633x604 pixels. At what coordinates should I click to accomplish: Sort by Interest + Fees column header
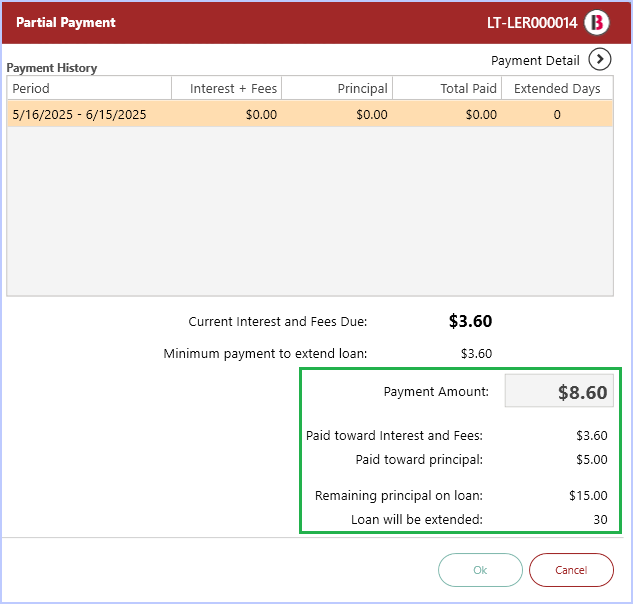pos(227,88)
